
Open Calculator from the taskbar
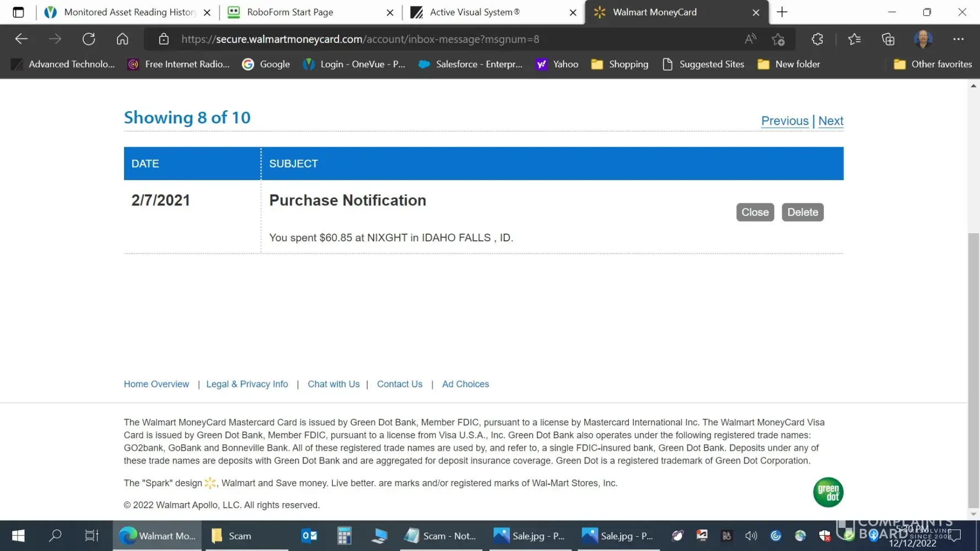click(x=344, y=536)
